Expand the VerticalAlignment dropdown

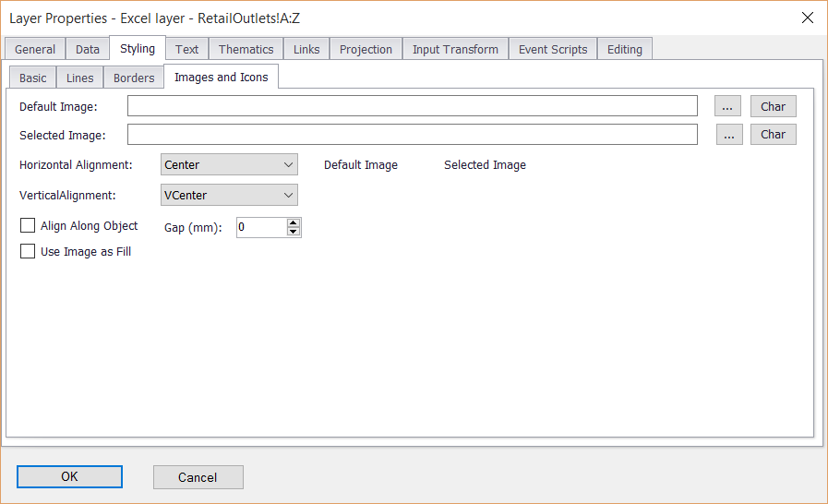229,196
